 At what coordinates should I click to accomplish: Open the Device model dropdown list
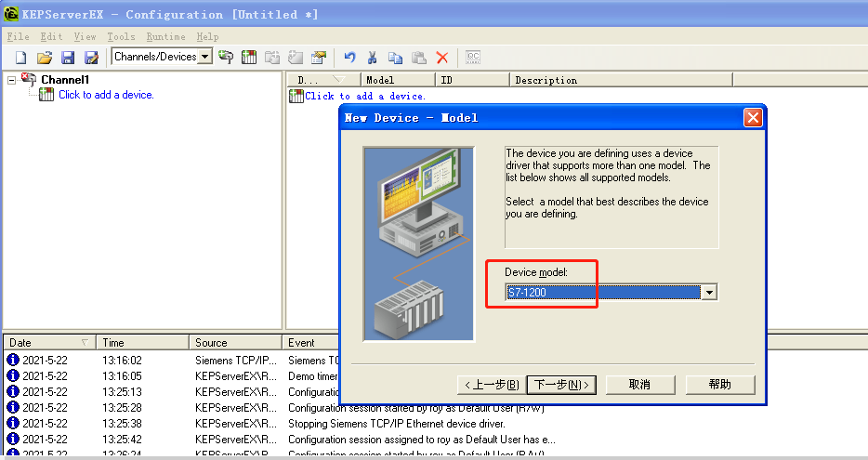(x=709, y=293)
